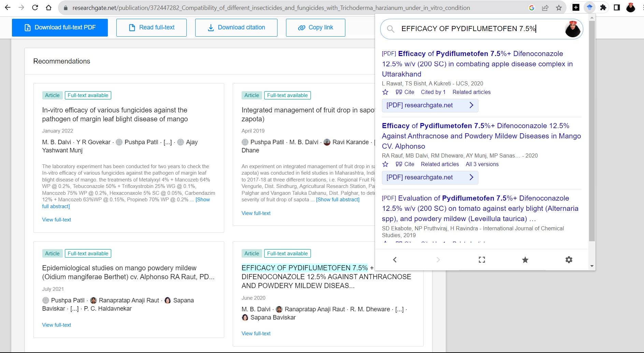The height and width of the screenshot is (353, 644).
Task: Click the Download full-text PDF button
Action: click(x=60, y=27)
